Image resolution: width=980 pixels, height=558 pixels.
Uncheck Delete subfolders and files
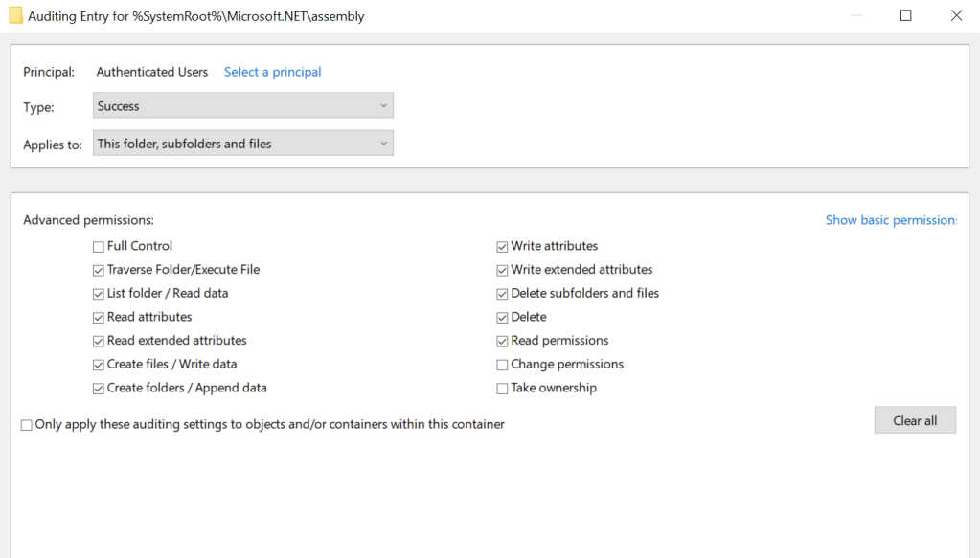[502, 294]
